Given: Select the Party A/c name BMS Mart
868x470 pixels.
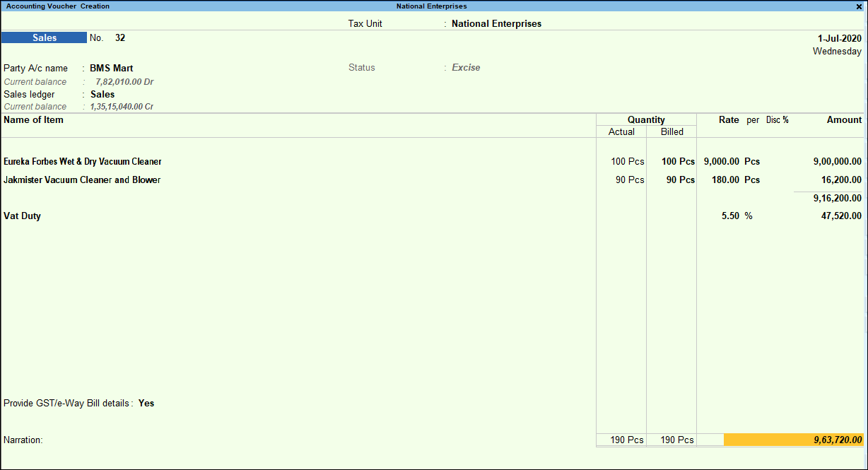Looking at the screenshot, I should click(x=111, y=68).
